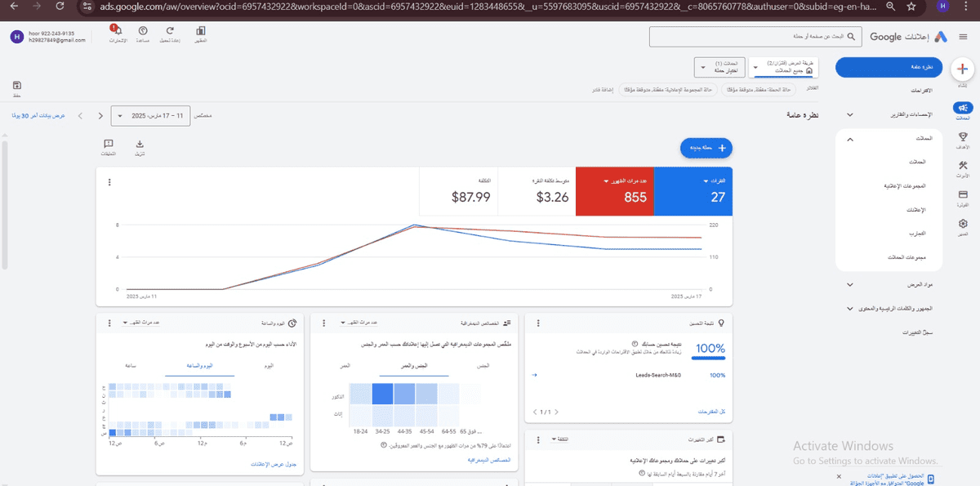
Task: Open the Day and hour card three-dot menu
Action: coord(109,323)
